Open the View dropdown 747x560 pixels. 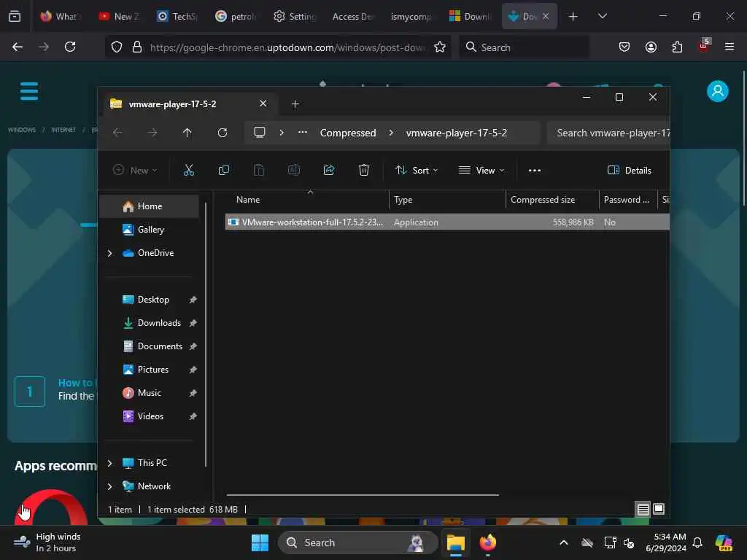481,170
